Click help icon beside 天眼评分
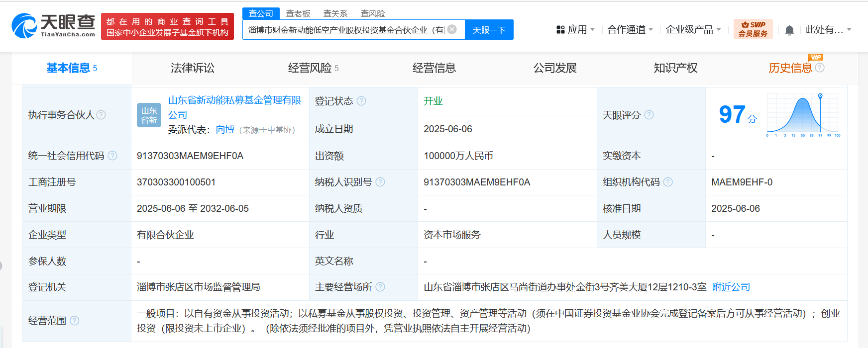This screenshot has width=868, height=348. [649, 115]
